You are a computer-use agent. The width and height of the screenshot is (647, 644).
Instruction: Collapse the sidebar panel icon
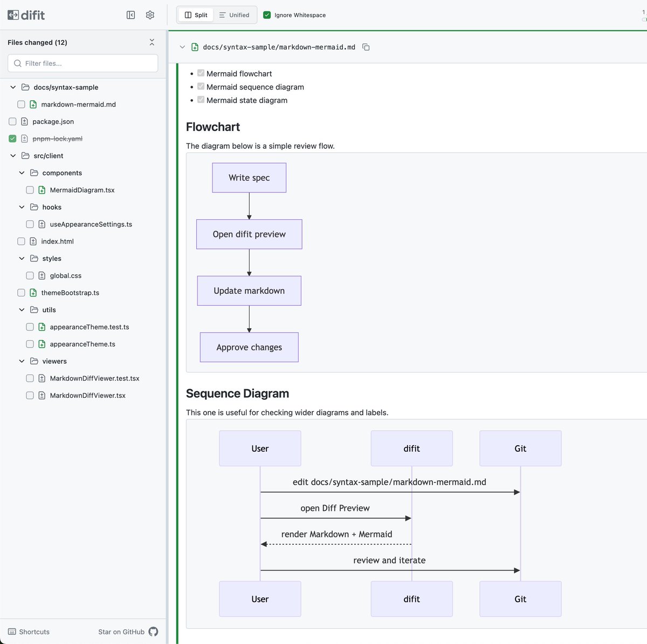(130, 15)
